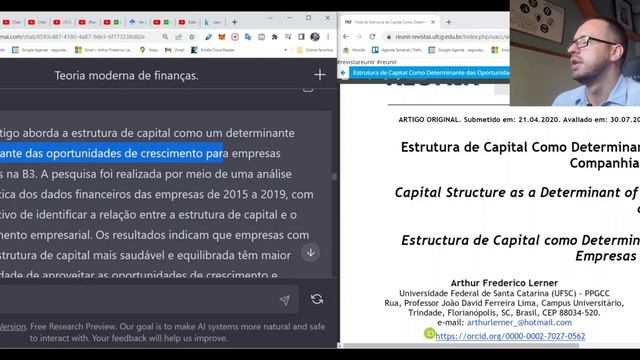Open the profile avatar in left browser
The height and width of the screenshot is (360, 640).
point(315,37)
